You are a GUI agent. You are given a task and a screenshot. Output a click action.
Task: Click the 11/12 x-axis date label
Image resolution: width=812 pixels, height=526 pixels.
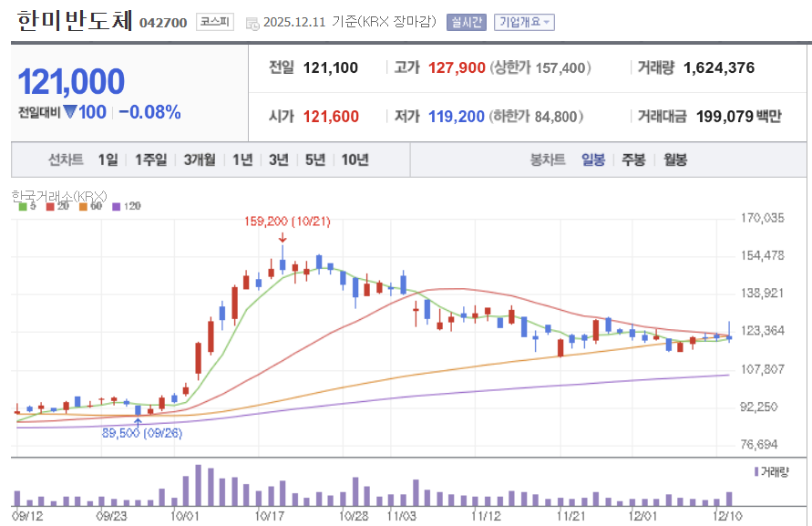click(x=486, y=516)
